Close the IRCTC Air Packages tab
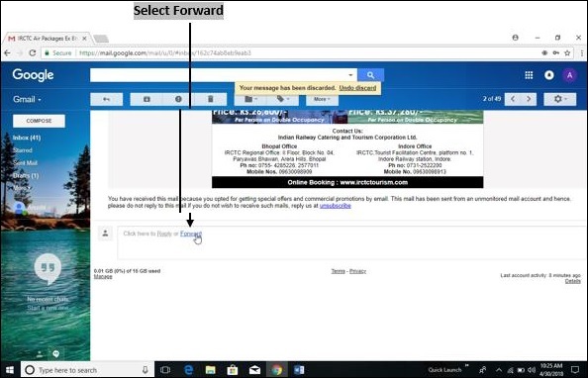 click(x=84, y=39)
